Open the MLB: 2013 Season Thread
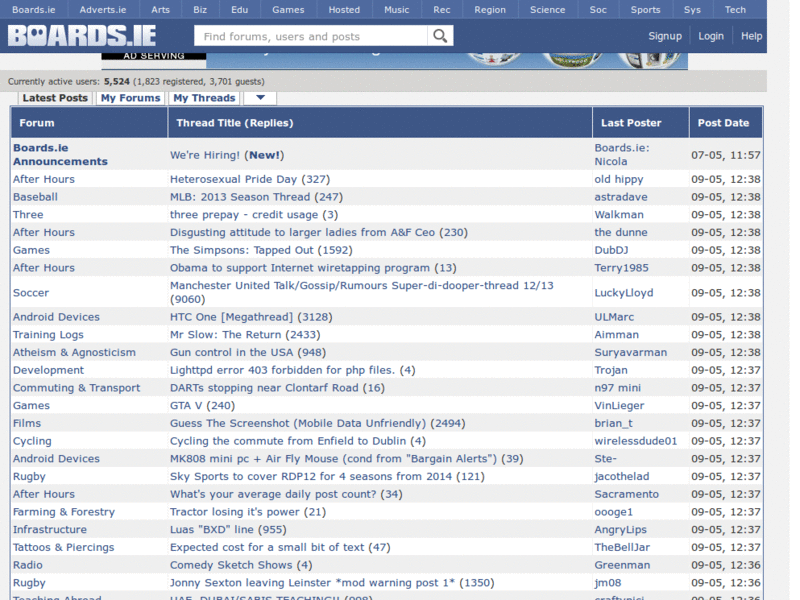 [240, 197]
